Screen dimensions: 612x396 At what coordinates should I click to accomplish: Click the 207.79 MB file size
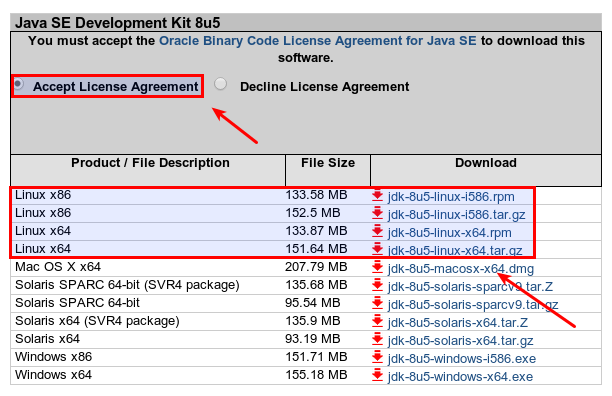coord(316,267)
